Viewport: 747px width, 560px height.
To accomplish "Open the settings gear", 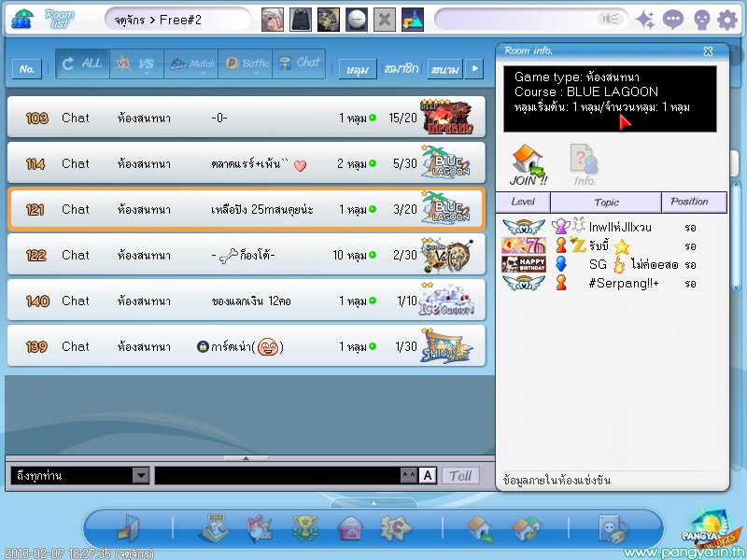I will (727, 20).
